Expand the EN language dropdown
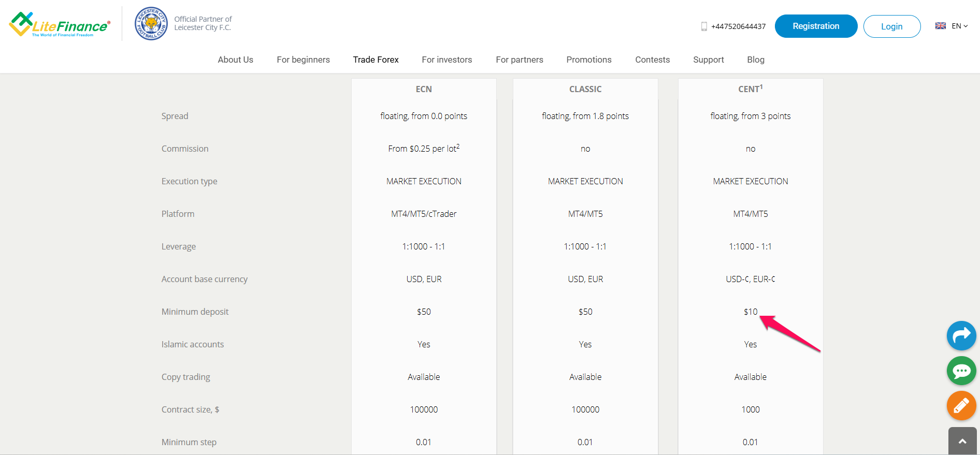Viewport: 980px width, 455px height. [x=960, y=26]
